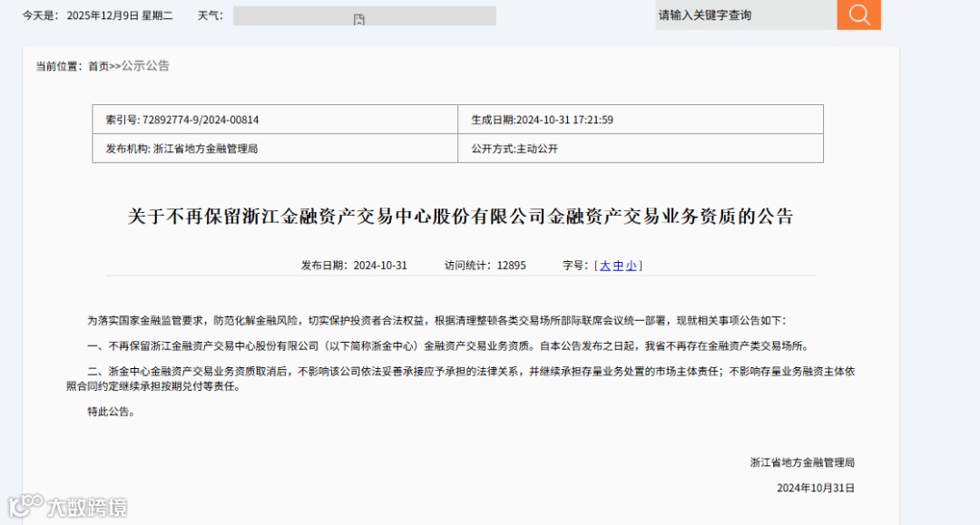Set font size to 小
This screenshot has width=980, height=525.
[632, 266]
